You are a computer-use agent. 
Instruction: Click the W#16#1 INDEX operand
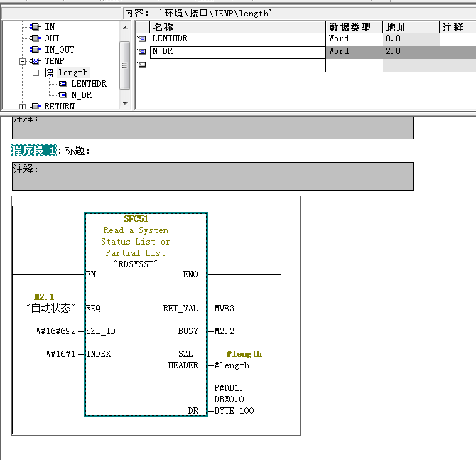pyautogui.click(x=60, y=354)
